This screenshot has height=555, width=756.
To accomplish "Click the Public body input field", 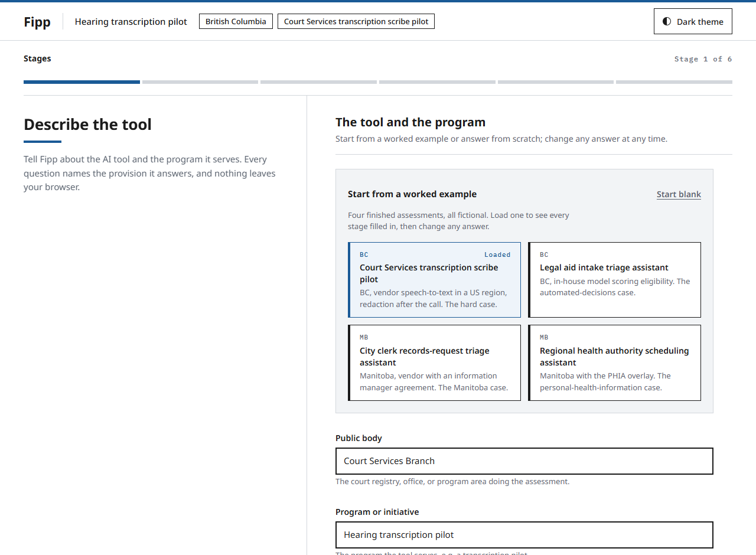I will (x=524, y=461).
